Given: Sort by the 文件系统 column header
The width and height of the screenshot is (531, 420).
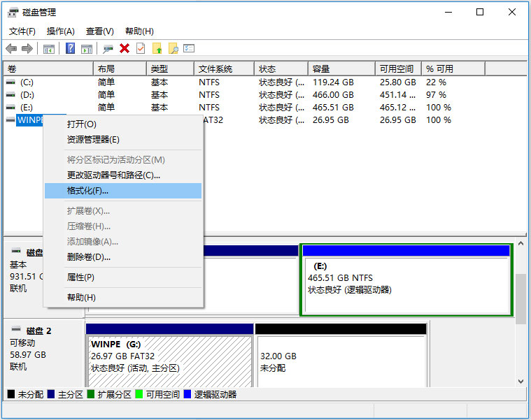Looking at the screenshot, I should (x=224, y=69).
